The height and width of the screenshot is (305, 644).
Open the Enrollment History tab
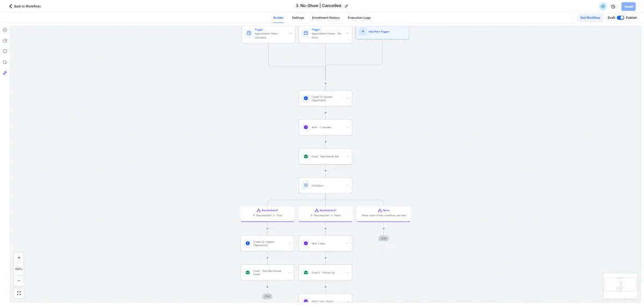pos(326,18)
